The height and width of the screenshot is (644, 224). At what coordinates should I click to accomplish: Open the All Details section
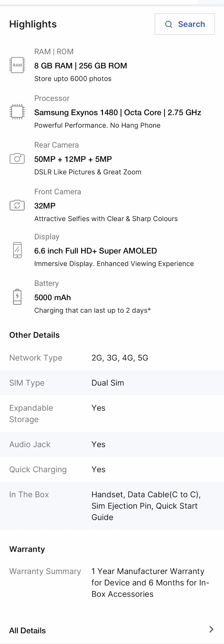click(x=28, y=631)
